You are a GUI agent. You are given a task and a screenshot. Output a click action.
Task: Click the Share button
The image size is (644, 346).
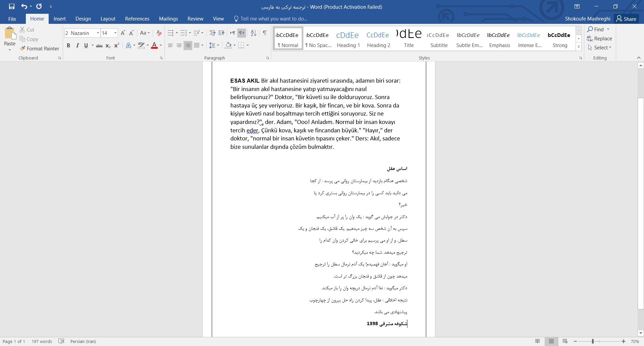626,19
